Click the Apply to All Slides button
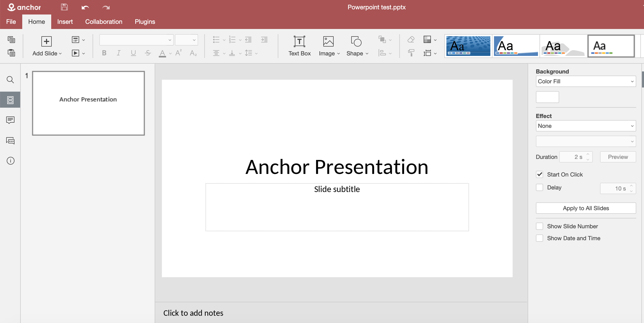The image size is (644, 323). coord(586,208)
